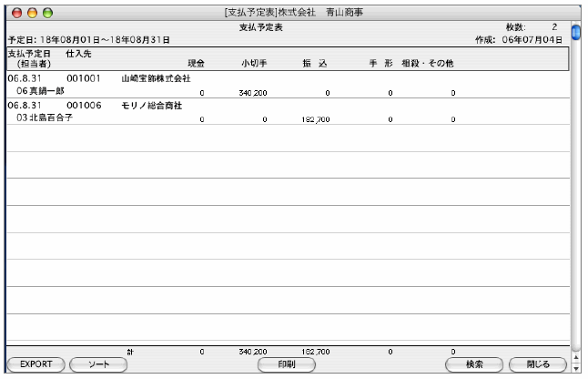Select the 山崎室飾株式会社 supplier row

[157, 79]
